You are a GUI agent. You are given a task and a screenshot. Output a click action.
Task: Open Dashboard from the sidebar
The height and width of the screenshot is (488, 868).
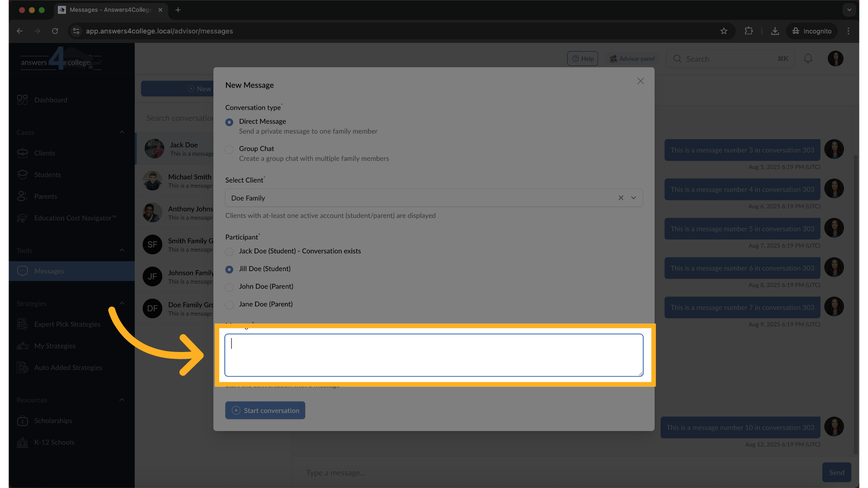pyautogui.click(x=50, y=100)
